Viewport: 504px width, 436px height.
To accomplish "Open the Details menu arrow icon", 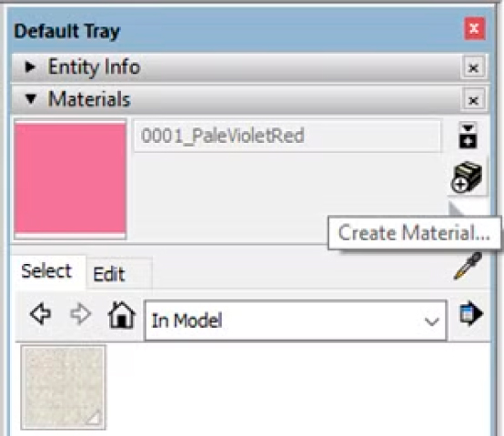I will 471,313.
